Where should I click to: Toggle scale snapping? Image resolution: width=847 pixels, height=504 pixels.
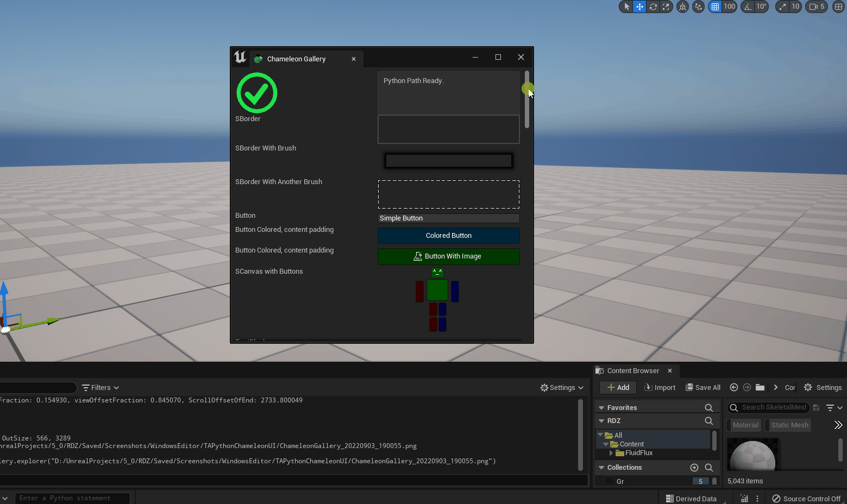point(782,7)
